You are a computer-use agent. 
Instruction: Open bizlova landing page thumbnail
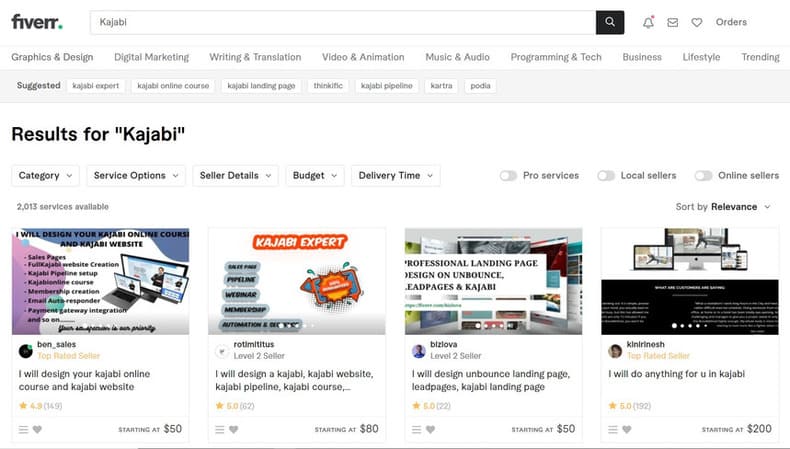pos(493,281)
